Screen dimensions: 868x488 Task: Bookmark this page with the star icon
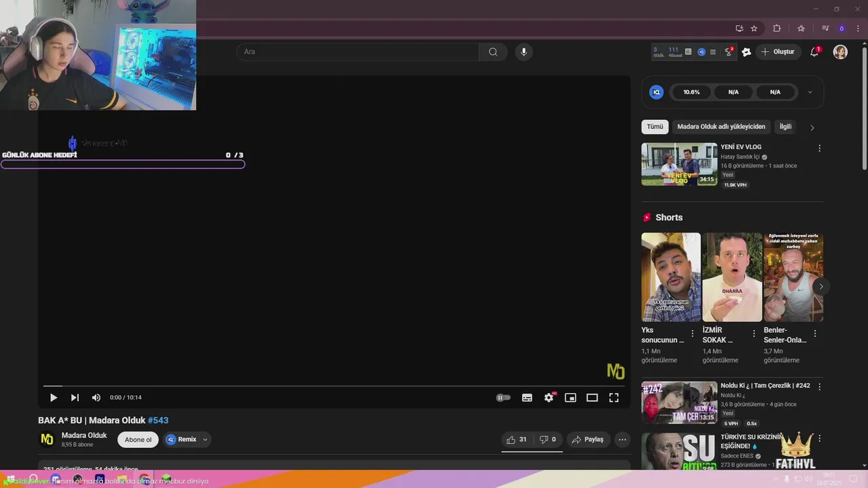(x=754, y=28)
